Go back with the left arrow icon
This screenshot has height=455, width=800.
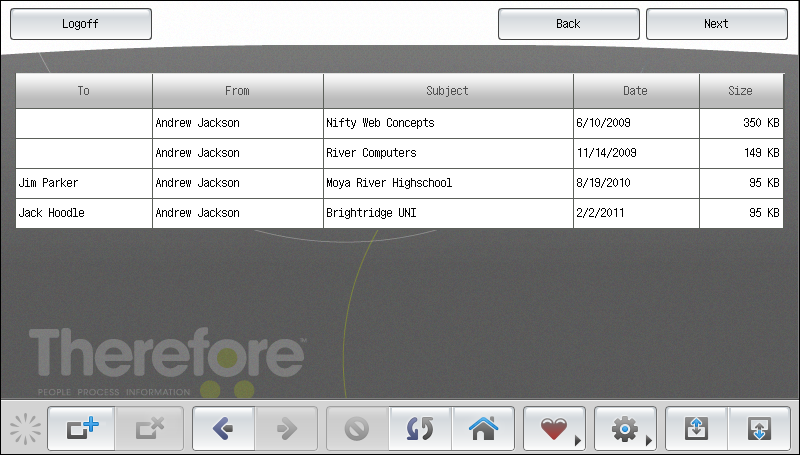click(x=224, y=429)
